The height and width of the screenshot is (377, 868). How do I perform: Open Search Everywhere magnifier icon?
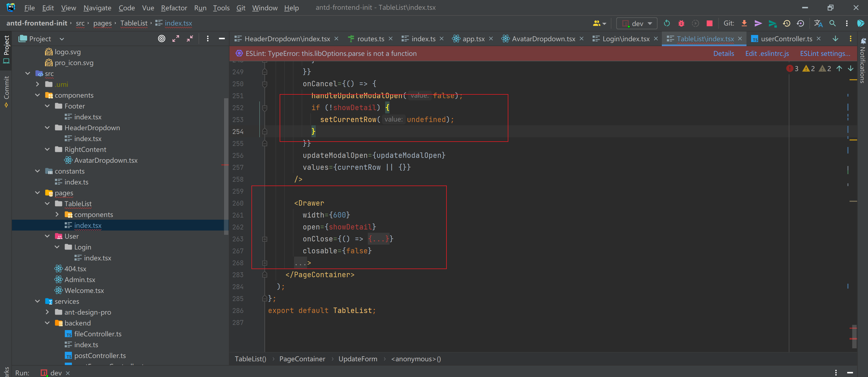pyautogui.click(x=832, y=23)
